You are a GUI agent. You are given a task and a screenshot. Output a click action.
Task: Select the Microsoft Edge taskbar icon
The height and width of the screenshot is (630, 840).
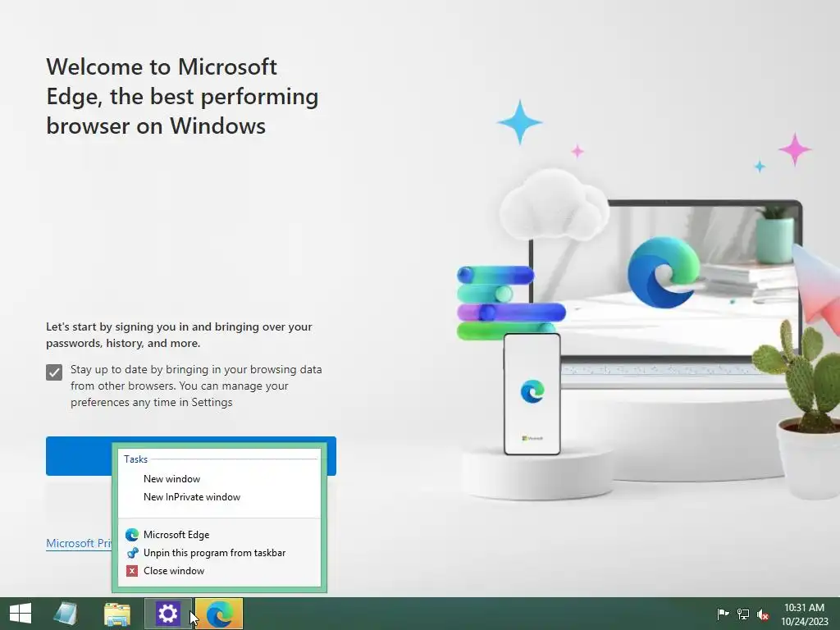click(x=219, y=614)
